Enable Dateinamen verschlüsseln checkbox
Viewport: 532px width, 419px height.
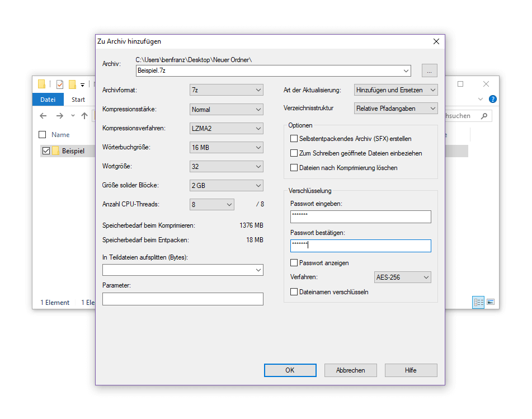(x=294, y=292)
